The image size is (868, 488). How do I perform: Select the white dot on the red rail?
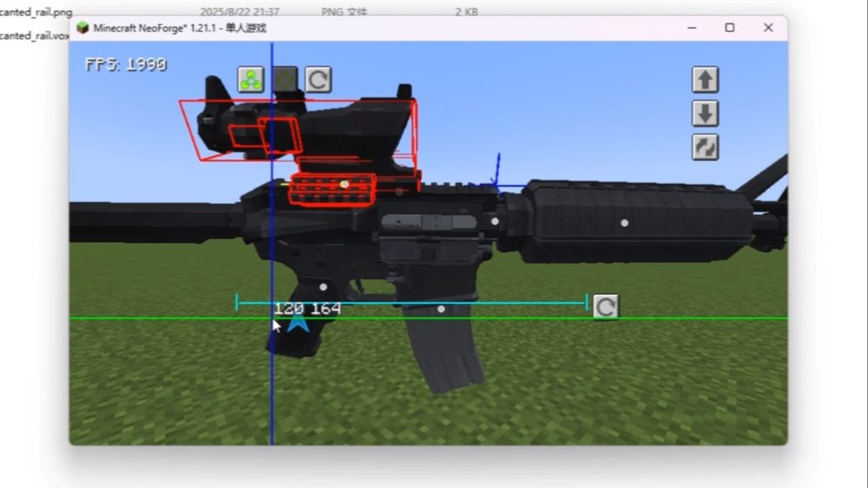pos(345,184)
